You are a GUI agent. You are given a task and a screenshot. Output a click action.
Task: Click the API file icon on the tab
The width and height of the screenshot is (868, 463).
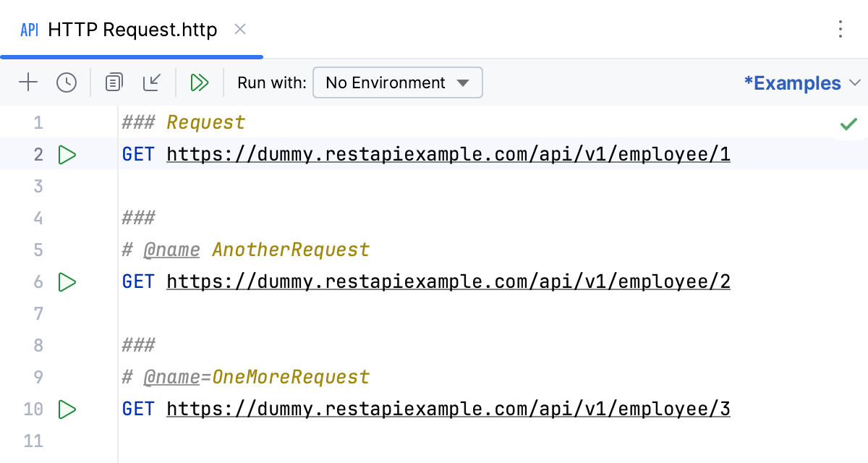coord(28,30)
